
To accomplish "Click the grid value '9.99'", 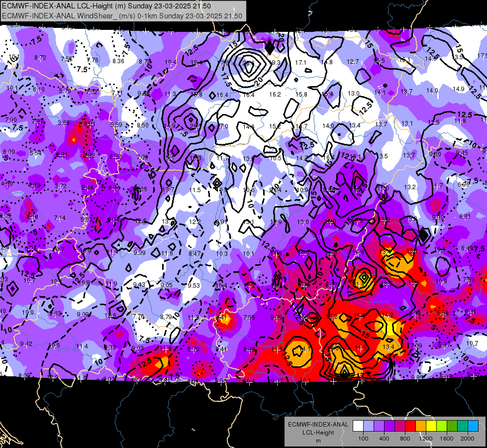I will pyautogui.click(x=140, y=252).
